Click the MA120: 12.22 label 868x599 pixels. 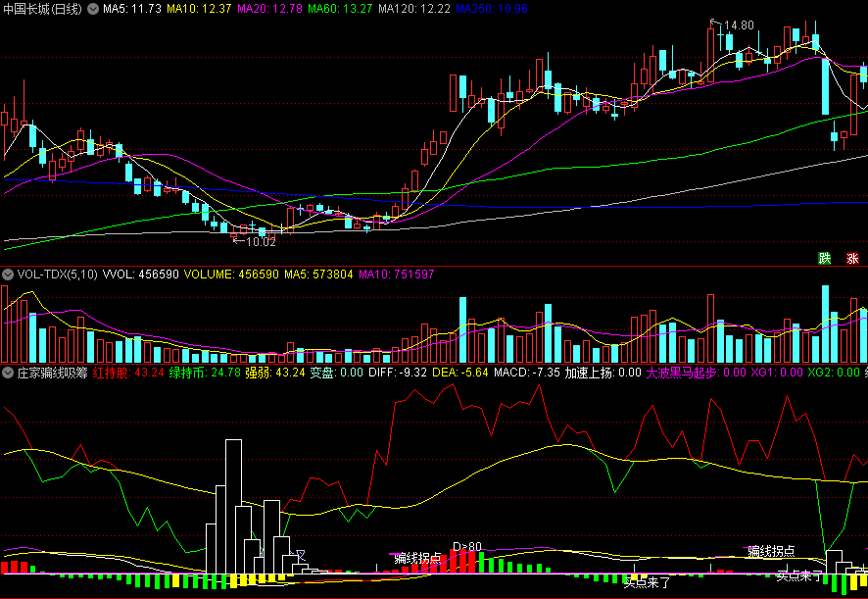tap(414, 9)
